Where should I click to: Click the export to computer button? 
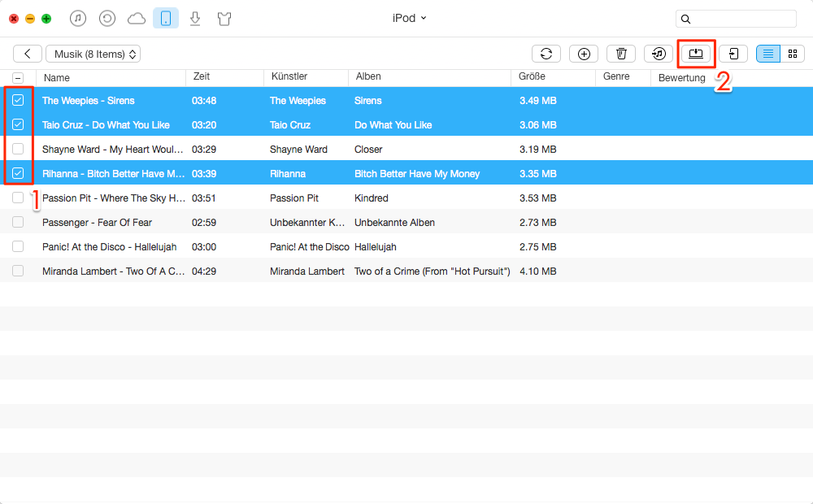[696, 54]
